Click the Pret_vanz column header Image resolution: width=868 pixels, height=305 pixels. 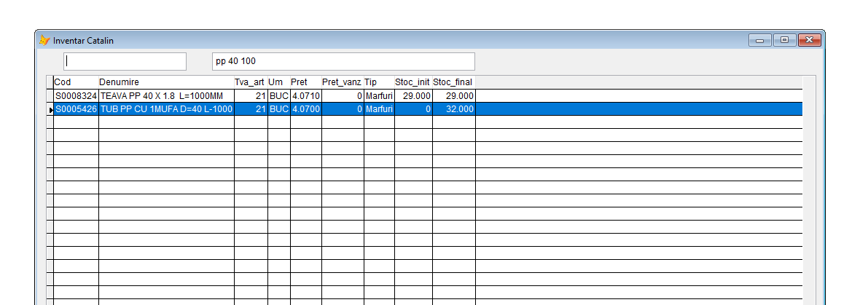click(343, 82)
